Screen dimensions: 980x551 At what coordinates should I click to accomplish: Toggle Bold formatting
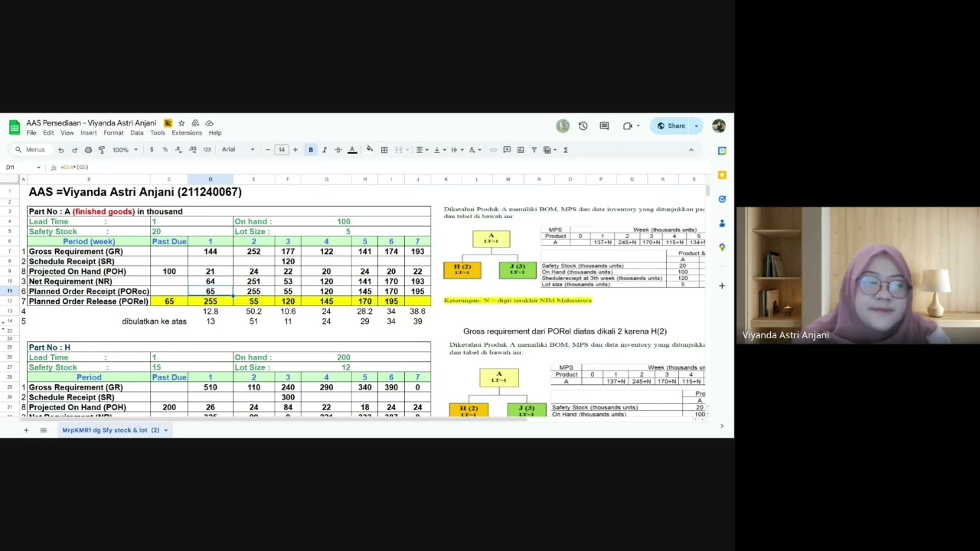click(x=311, y=150)
